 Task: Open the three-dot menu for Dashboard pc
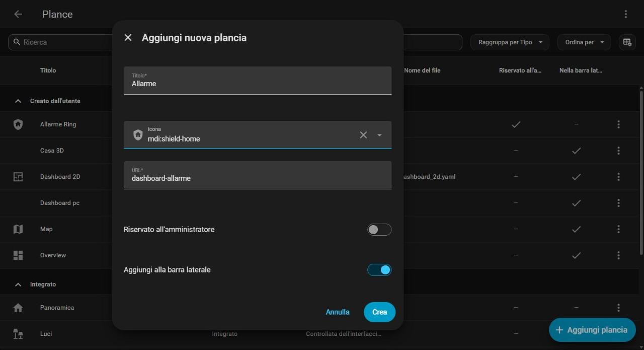click(x=618, y=203)
